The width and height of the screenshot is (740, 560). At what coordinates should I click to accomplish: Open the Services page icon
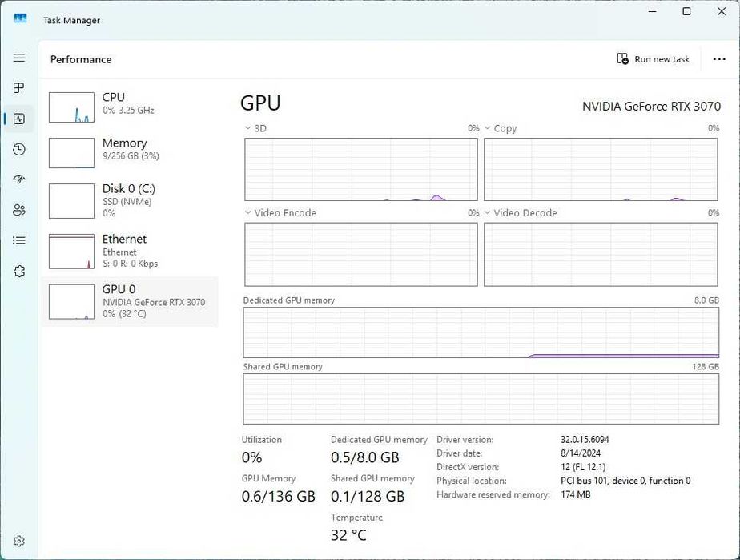[x=19, y=271]
